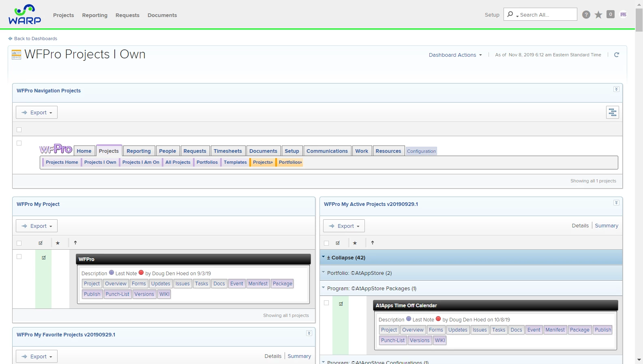Open the user avatar menu
Screen dimensions: 643x364
(x=624, y=14)
